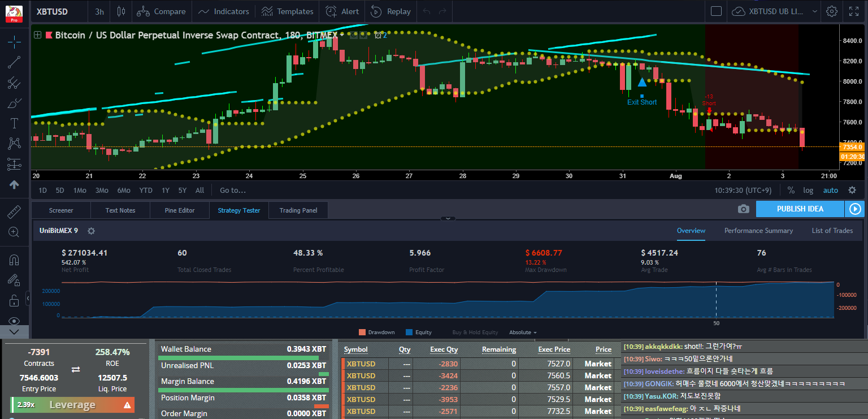This screenshot has width=868, height=419.
Task: Click the leverage warning triangle icon
Action: 127,405
